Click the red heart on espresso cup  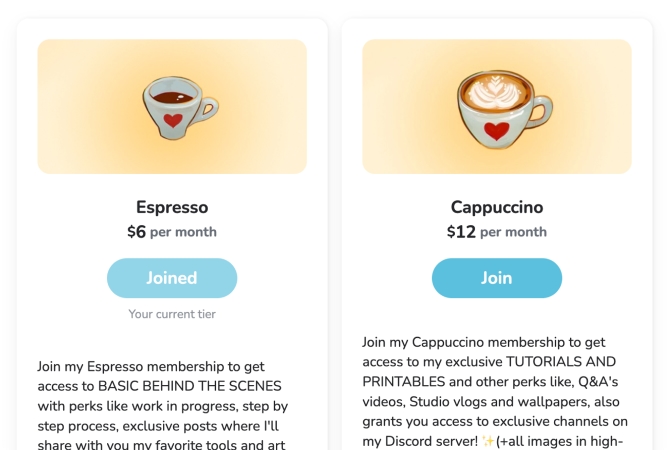[172, 122]
